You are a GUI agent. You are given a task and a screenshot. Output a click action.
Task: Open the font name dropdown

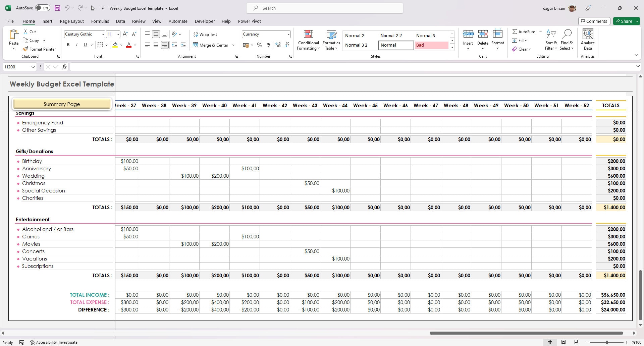[103, 34]
